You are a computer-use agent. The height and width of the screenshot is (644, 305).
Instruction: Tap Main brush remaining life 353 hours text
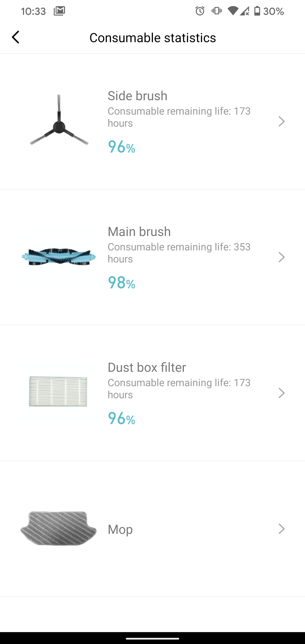tap(179, 253)
